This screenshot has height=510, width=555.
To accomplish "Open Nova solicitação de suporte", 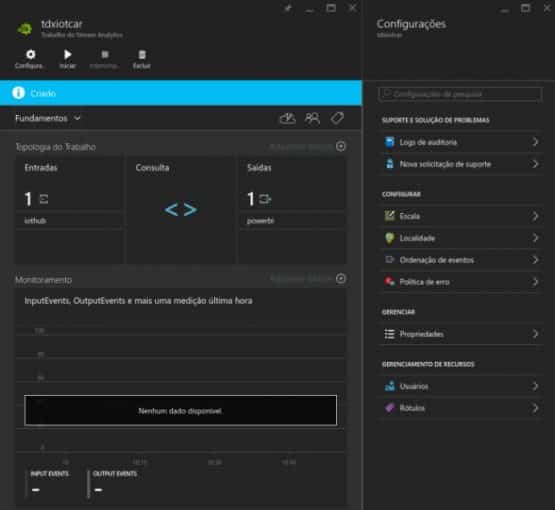I will 461,164.
